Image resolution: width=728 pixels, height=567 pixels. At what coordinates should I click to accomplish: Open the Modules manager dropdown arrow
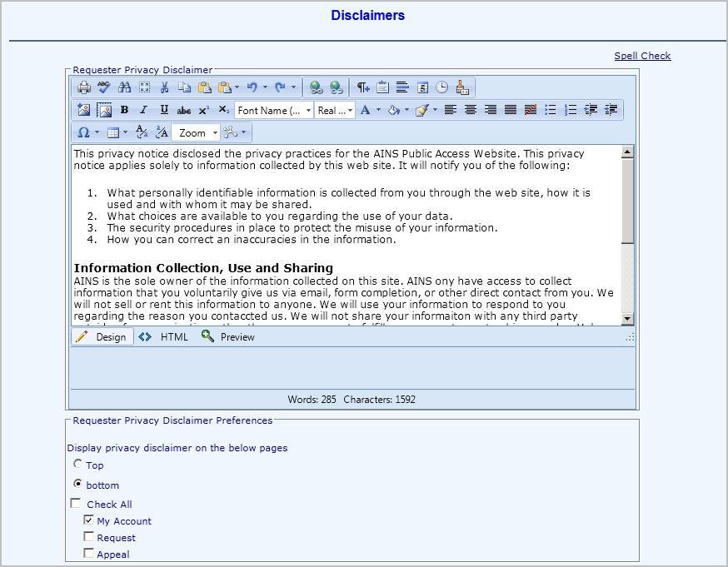(x=244, y=132)
